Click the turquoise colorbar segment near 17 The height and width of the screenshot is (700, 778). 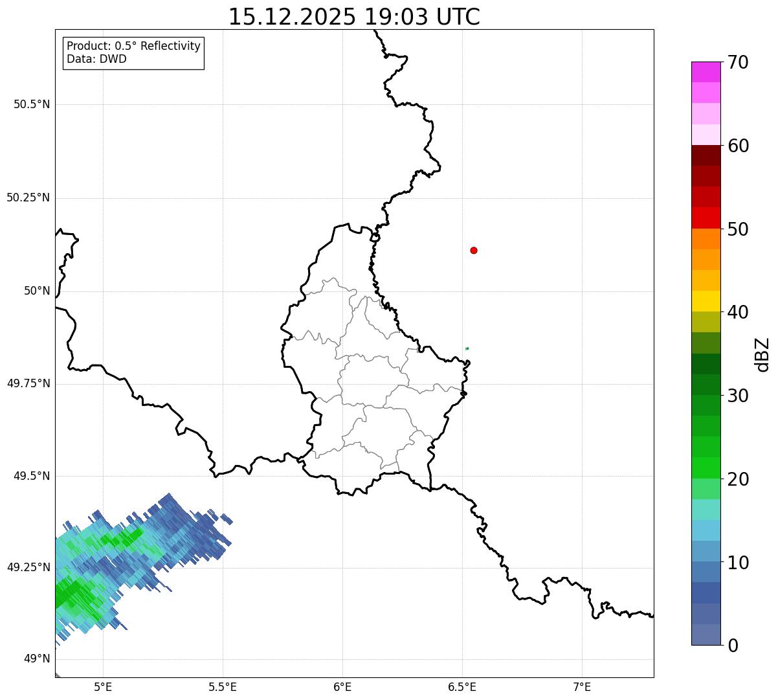(706, 510)
